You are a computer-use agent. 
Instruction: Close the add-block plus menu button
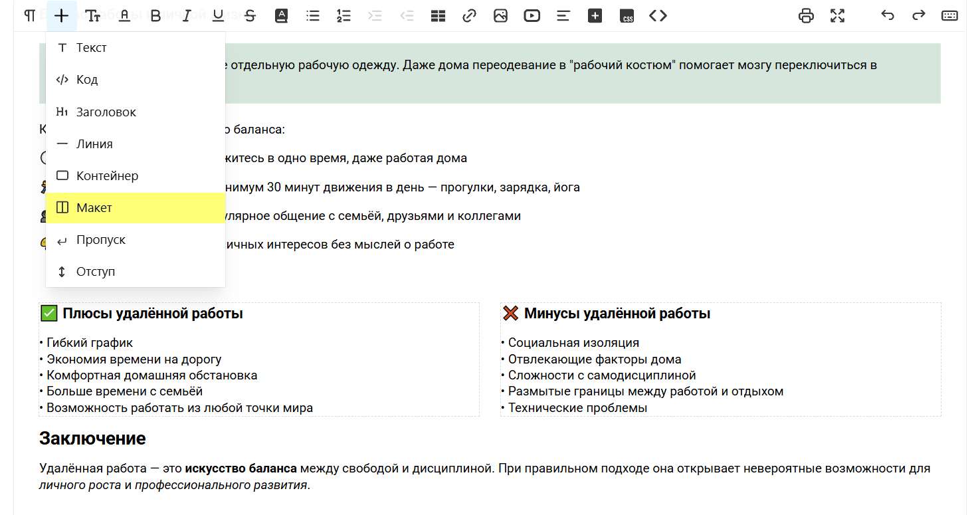62,16
